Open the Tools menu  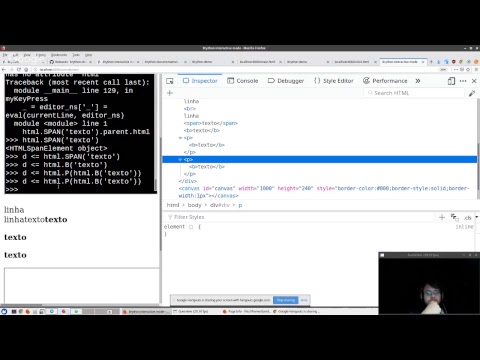tap(76, 55)
